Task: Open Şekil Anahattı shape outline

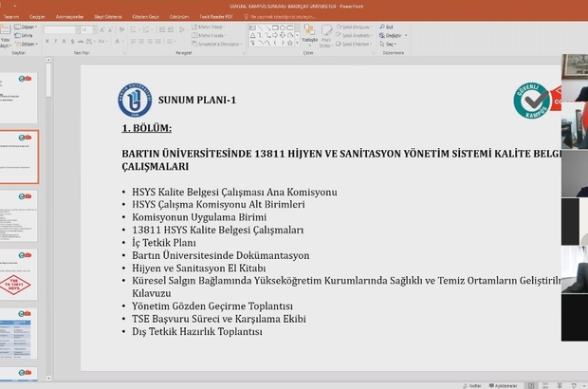Action: pos(354,36)
